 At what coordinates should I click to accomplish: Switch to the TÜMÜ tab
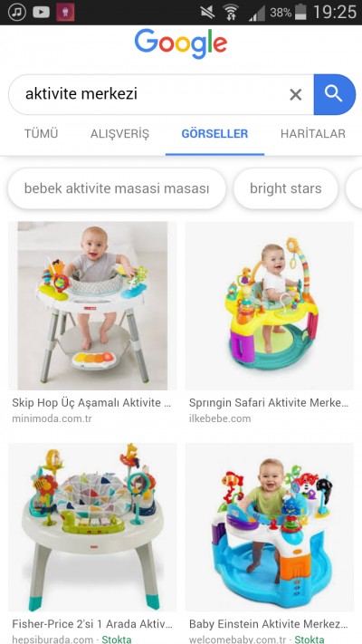[x=41, y=134]
